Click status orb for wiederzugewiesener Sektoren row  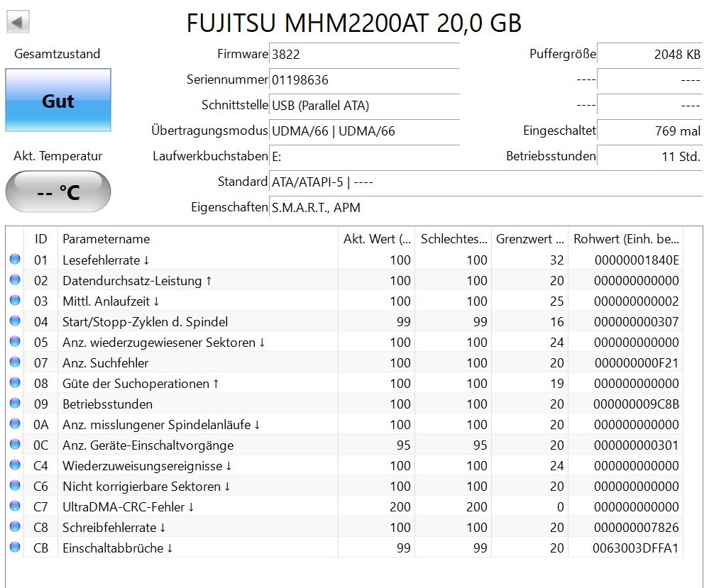coord(15,342)
